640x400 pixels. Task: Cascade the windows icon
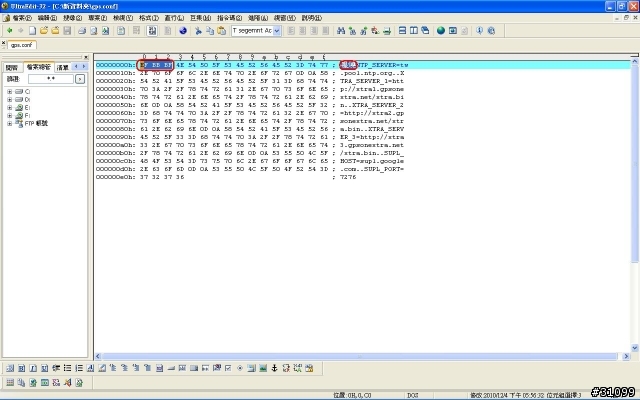[425, 31]
